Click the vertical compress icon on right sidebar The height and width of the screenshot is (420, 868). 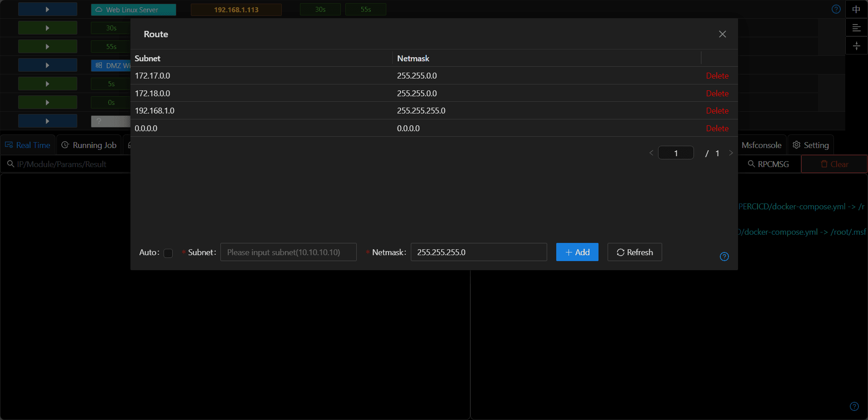856,46
